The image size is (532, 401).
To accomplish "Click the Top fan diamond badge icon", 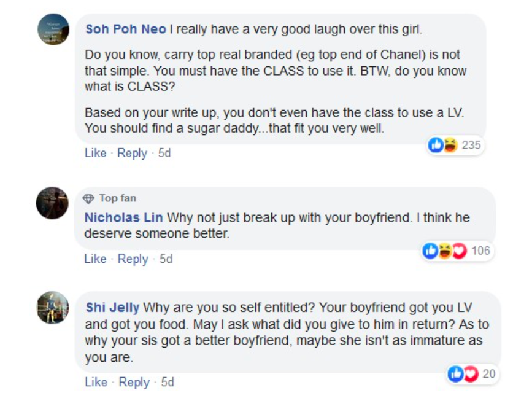I will pos(89,198).
